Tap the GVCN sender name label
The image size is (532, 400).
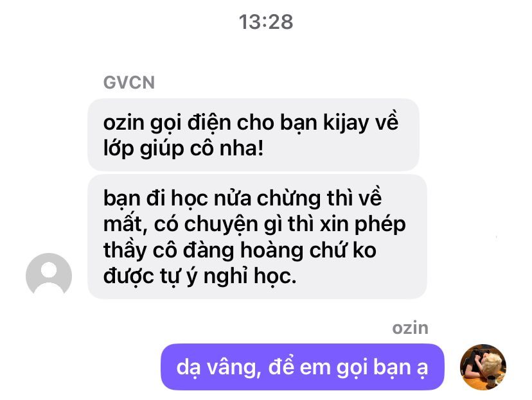point(129,82)
